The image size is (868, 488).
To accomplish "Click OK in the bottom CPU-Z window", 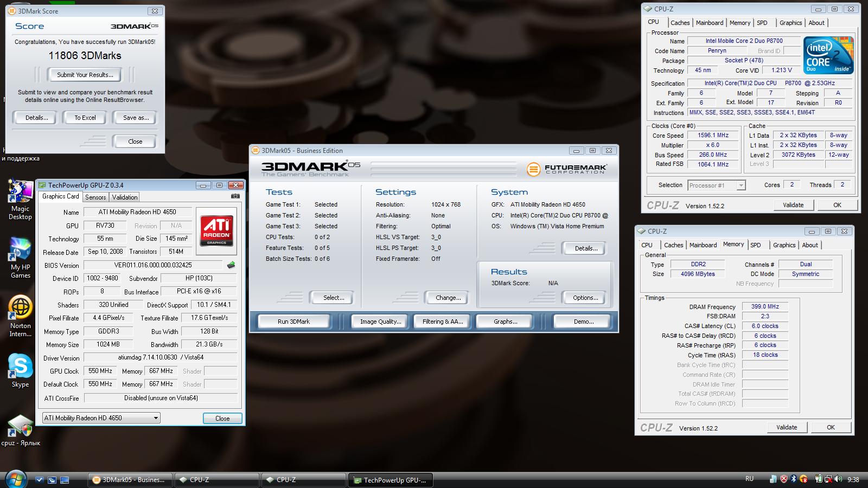I will [831, 427].
